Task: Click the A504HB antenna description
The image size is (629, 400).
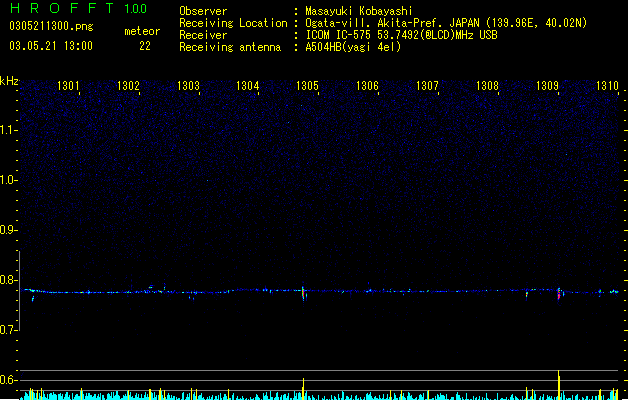Action: pos(353,47)
